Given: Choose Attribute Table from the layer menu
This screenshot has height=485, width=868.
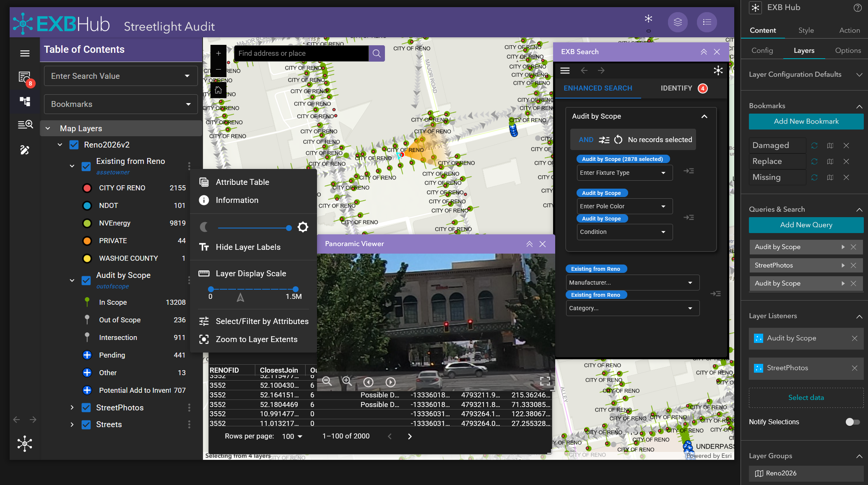Looking at the screenshot, I should pyautogui.click(x=242, y=182).
